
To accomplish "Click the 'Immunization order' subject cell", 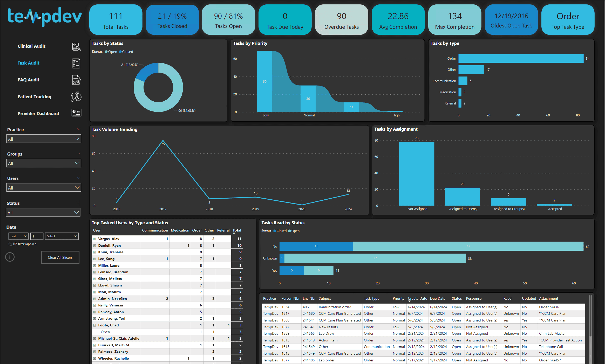I will (x=335, y=307).
